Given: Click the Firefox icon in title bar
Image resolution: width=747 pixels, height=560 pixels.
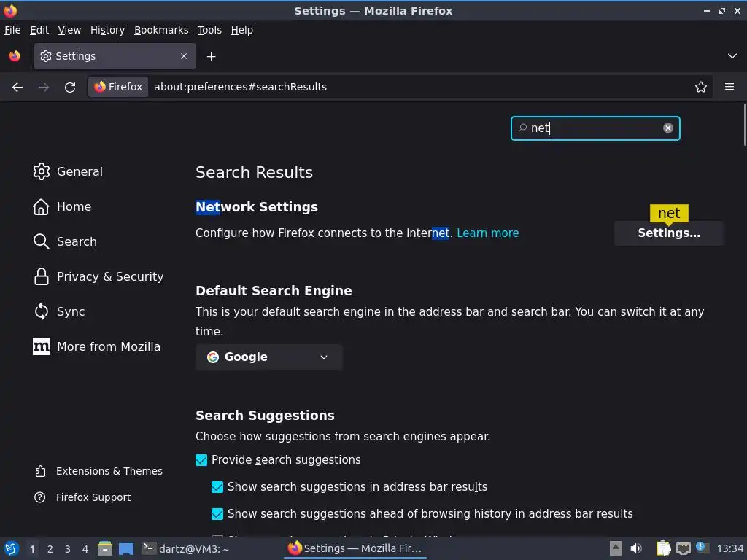Looking at the screenshot, I should pyautogui.click(x=10, y=10).
